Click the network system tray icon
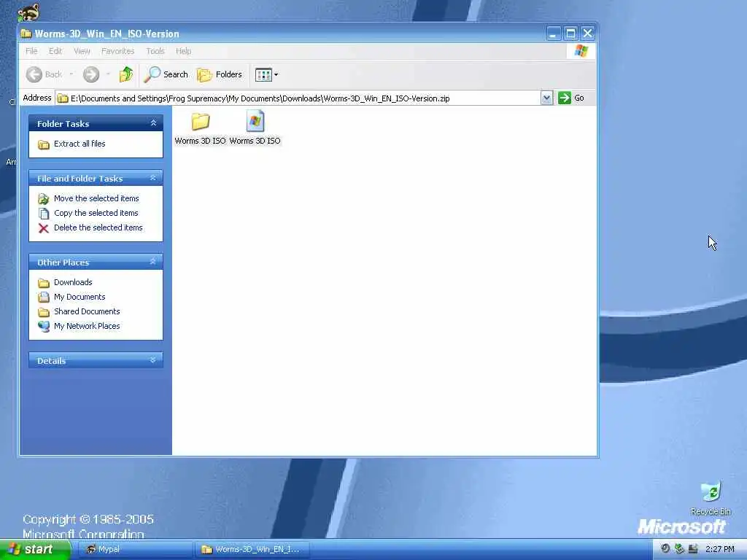Viewport: 747px width, 560px height. click(x=679, y=549)
